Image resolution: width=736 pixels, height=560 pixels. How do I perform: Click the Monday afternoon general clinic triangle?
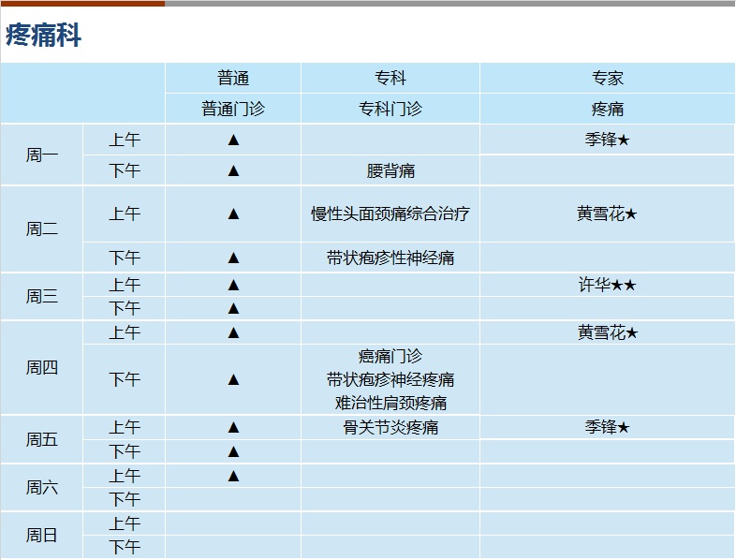click(233, 170)
